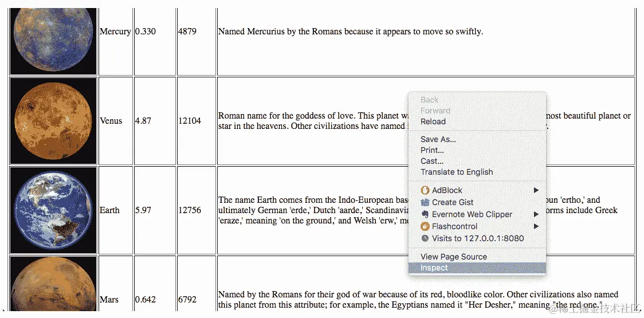Click the Mercurius description text
Viewport: 644px width, 318px height.
click(x=351, y=32)
